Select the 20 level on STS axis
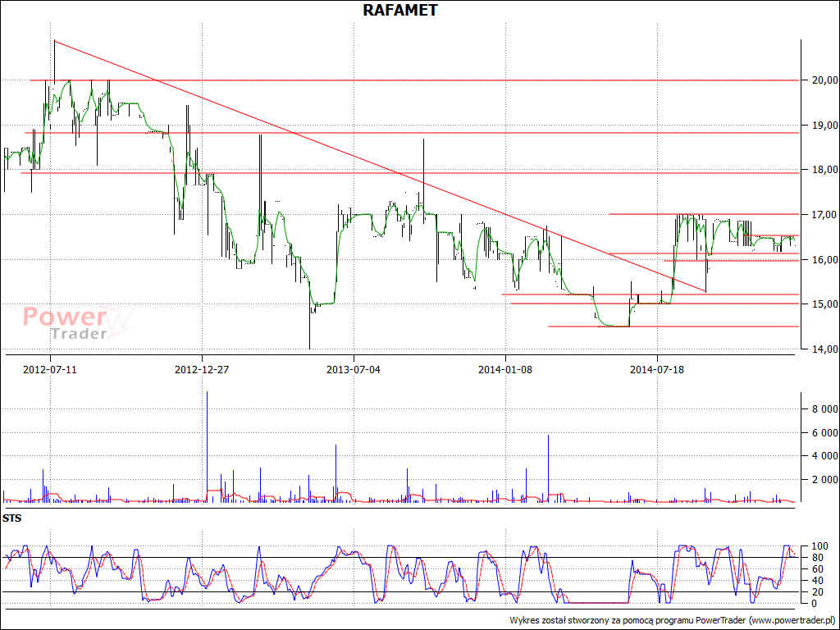This screenshot has height=630, width=840. 818,592
